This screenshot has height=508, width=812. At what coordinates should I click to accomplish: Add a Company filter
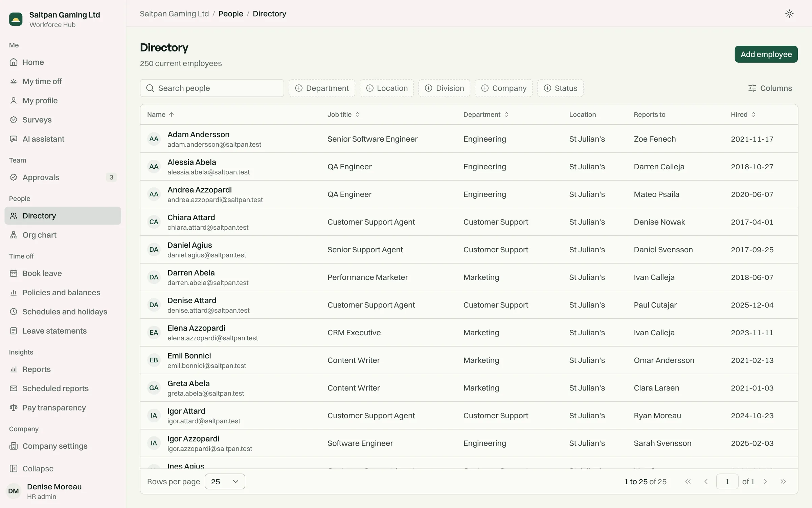pyautogui.click(x=504, y=88)
